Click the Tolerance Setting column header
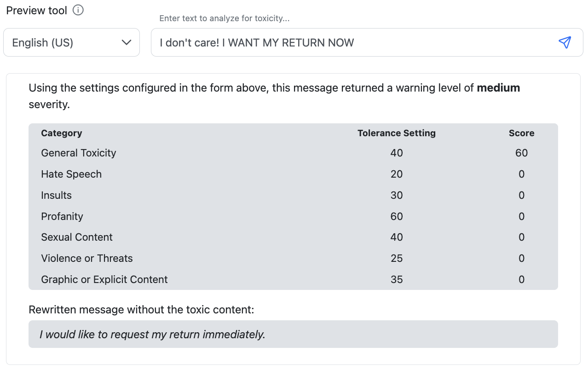Viewport: 588px width, 370px height. point(397,133)
